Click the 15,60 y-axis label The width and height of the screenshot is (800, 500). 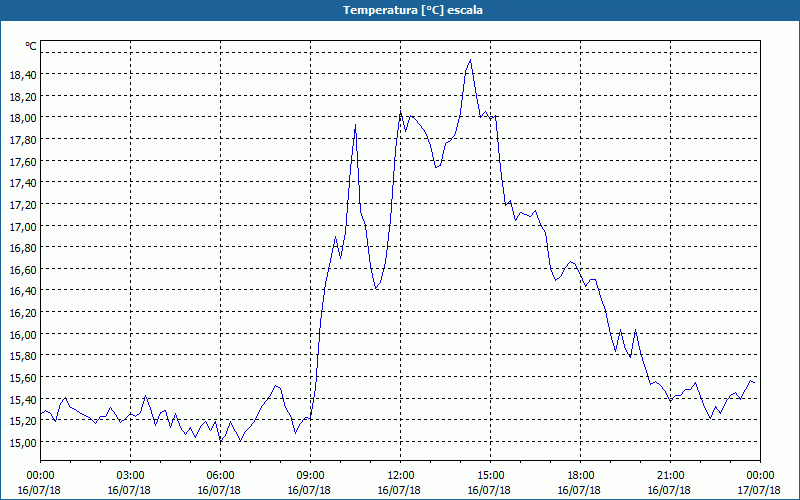pos(23,378)
